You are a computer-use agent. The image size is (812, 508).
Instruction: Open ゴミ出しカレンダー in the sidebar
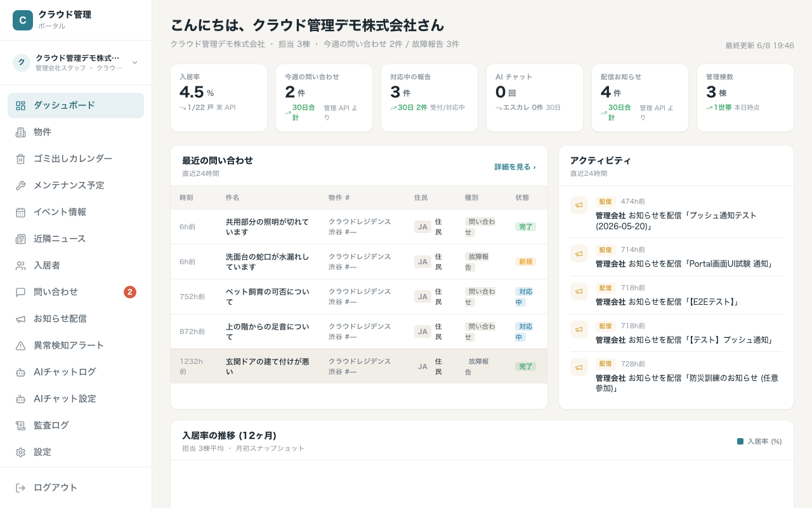tap(75, 159)
